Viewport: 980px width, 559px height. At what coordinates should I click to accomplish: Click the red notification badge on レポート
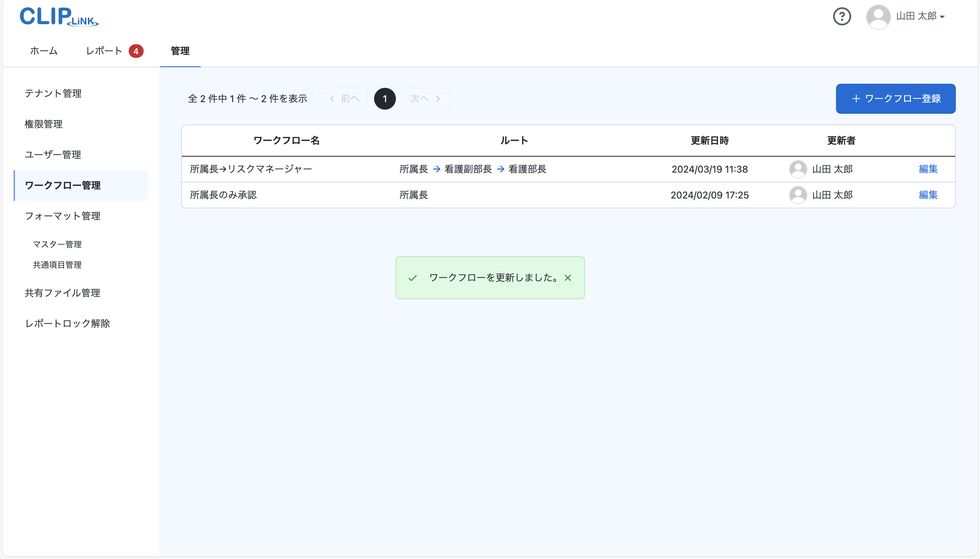(136, 51)
